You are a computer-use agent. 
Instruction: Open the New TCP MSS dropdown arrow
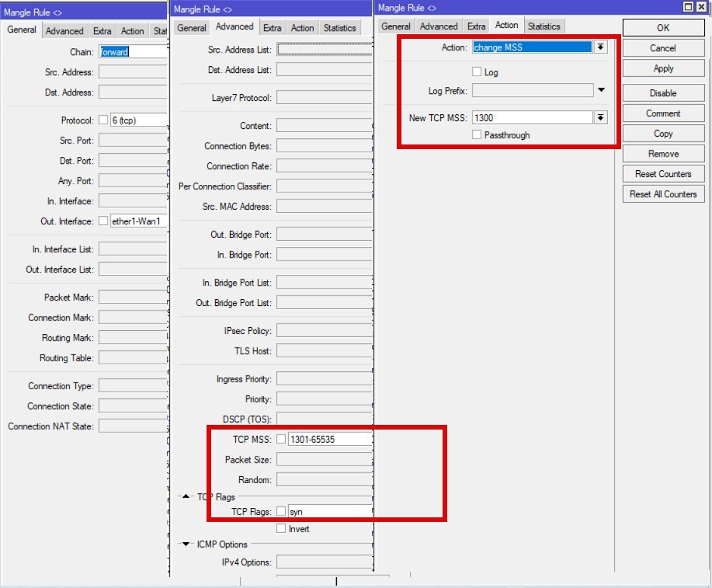pyautogui.click(x=600, y=118)
